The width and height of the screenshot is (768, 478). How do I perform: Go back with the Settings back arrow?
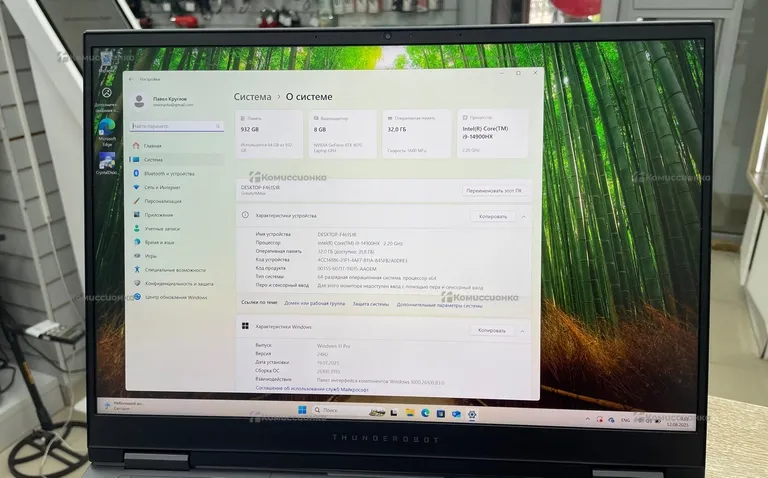point(131,79)
